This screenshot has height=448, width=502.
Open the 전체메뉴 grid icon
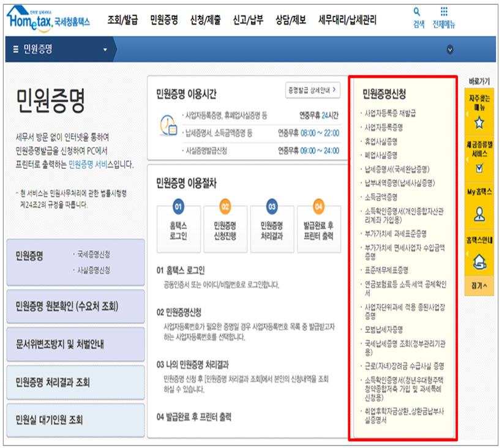[x=444, y=12]
